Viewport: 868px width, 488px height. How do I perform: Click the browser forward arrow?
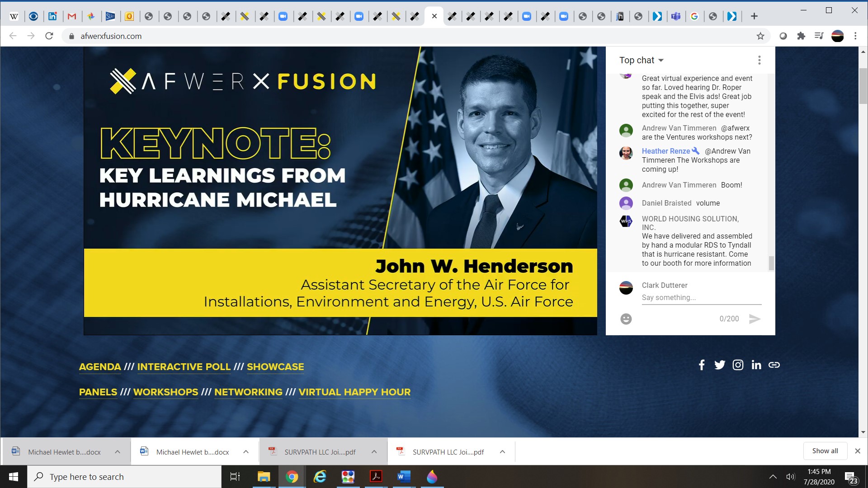click(31, 36)
